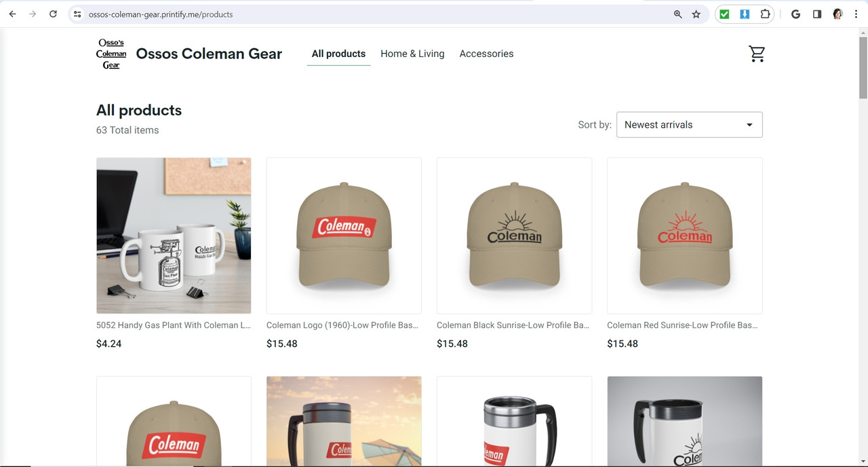Click the zoom magnifier icon in address bar
This screenshot has width=868, height=467.
click(x=677, y=14)
